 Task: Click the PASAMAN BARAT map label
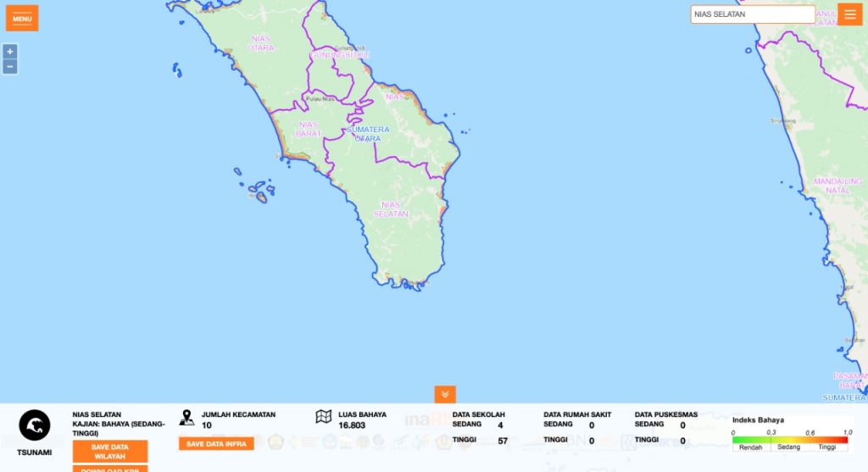tap(851, 380)
